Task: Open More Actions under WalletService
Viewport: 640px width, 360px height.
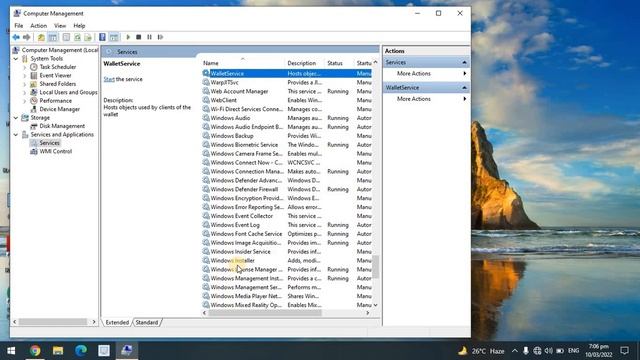Action: pyautogui.click(x=414, y=99)
